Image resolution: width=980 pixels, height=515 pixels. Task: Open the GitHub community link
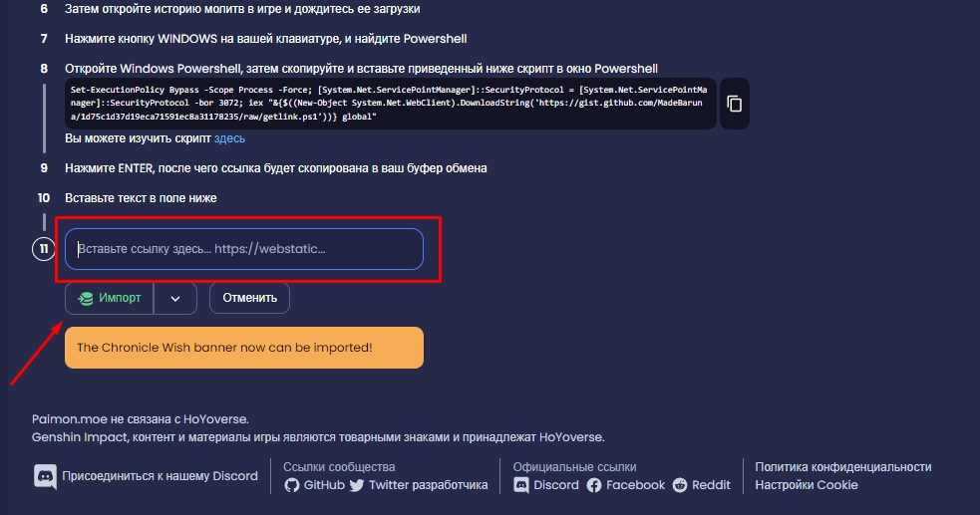click(x=315, y=485)
